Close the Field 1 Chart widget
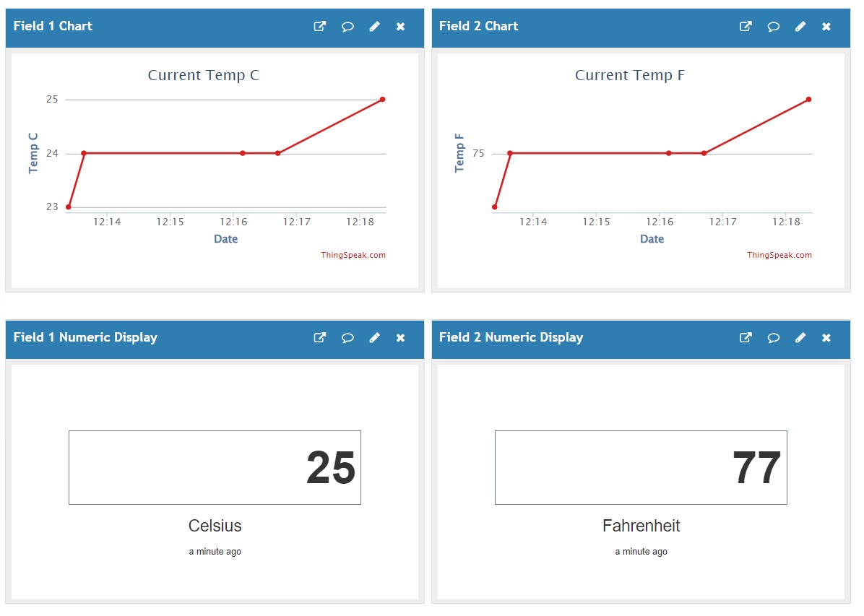 pos(400,27)
